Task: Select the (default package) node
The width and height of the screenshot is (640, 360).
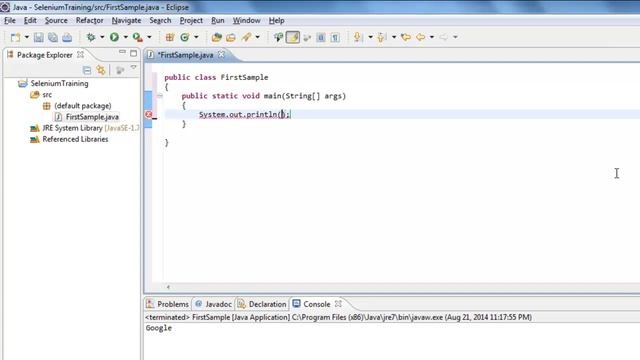Action: pos(77,106)
